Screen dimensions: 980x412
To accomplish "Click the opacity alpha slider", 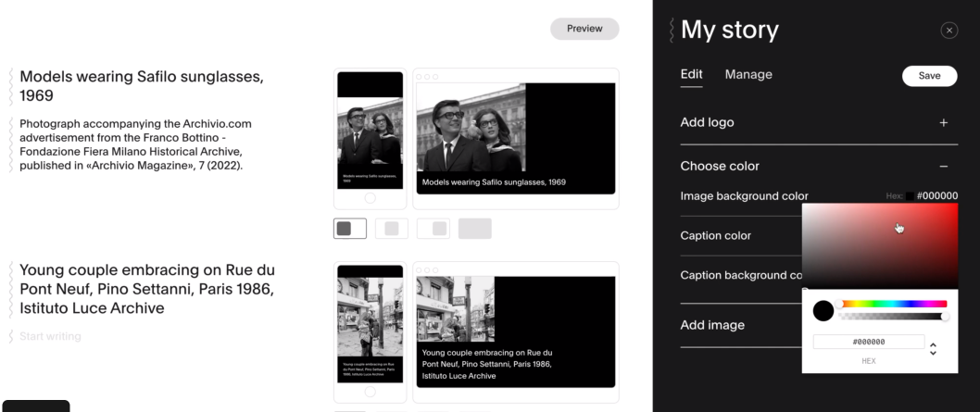I will click(x=893, y=317).
